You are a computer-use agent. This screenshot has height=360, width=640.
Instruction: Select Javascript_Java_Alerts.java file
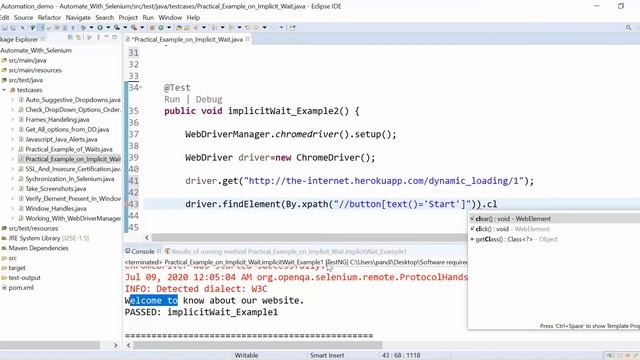tap(61, 139)
